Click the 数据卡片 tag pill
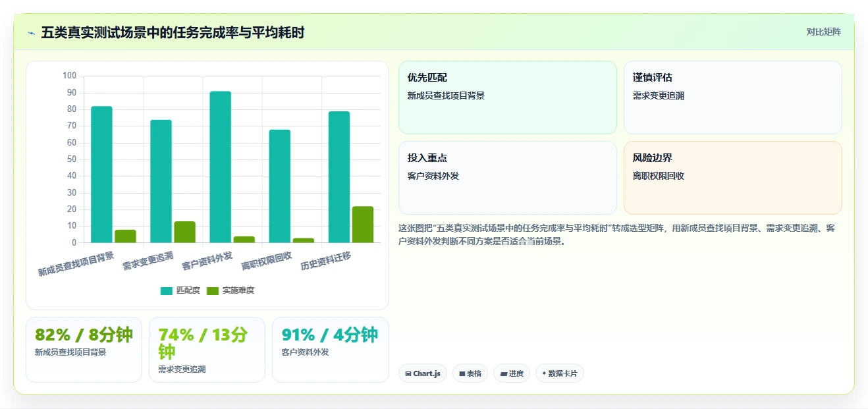Image resolution: width=868 pixels, height=409 pixels. pos(560,373)
